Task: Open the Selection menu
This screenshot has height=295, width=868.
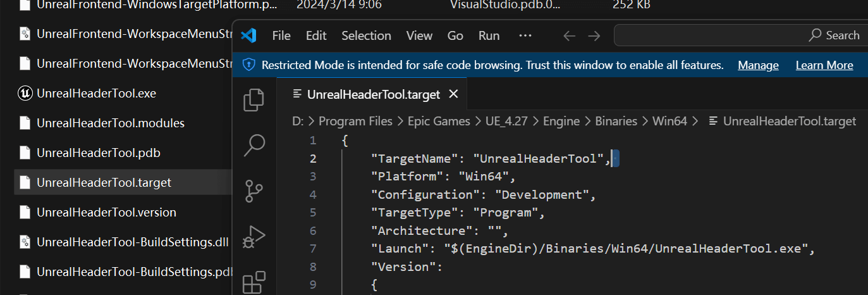Action: coord(367,35)
